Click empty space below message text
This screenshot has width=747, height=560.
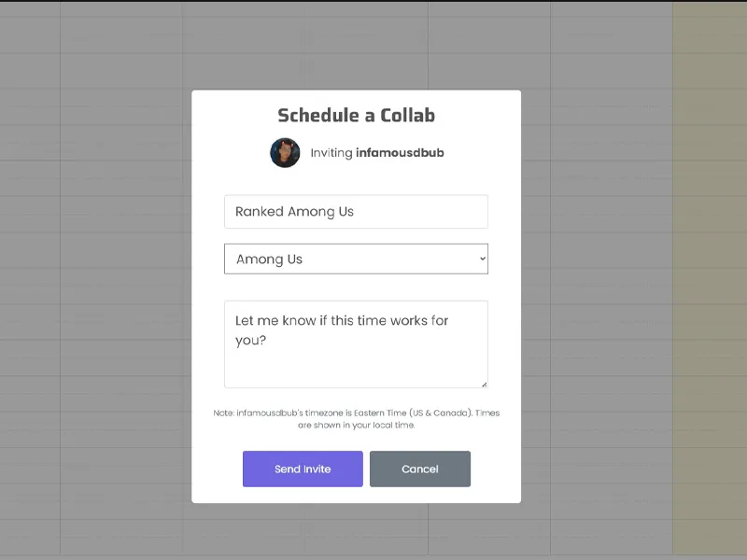pyautogui.click(x=356, y=369)
